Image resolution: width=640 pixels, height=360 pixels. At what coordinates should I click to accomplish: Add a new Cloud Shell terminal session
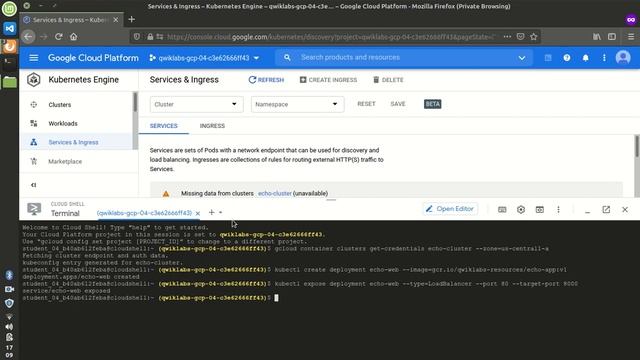pos(211,212)
